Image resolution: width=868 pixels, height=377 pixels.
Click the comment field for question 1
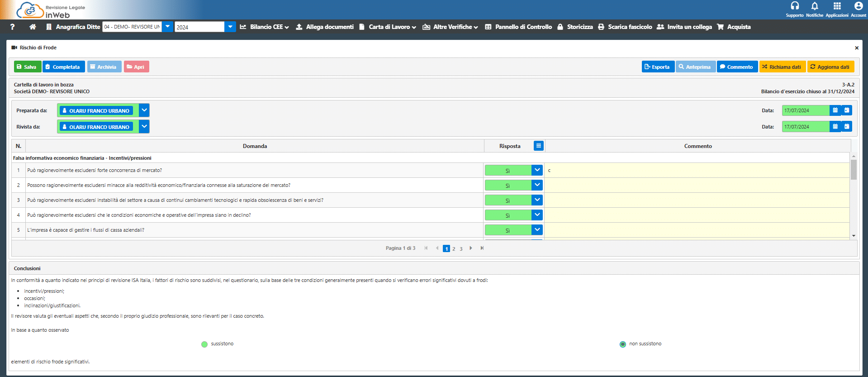(697, 170)
